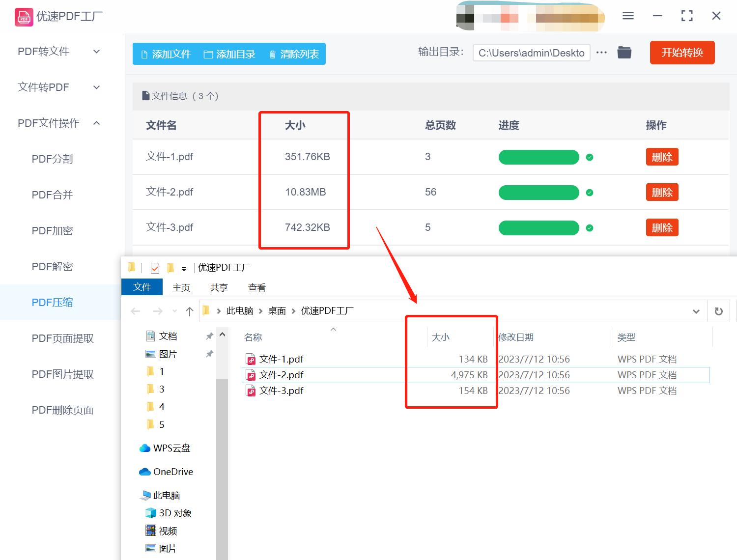The width and height of the screenshot is (737, 560).
Task: Click the green completed checkmark for 文件-1.pdf
Action: tap(589, 157)
